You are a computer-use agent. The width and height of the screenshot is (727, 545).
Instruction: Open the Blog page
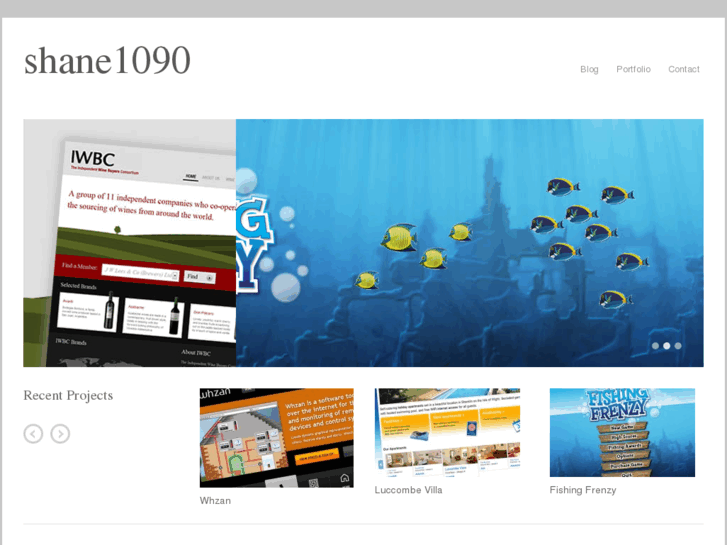click(589, 69)
